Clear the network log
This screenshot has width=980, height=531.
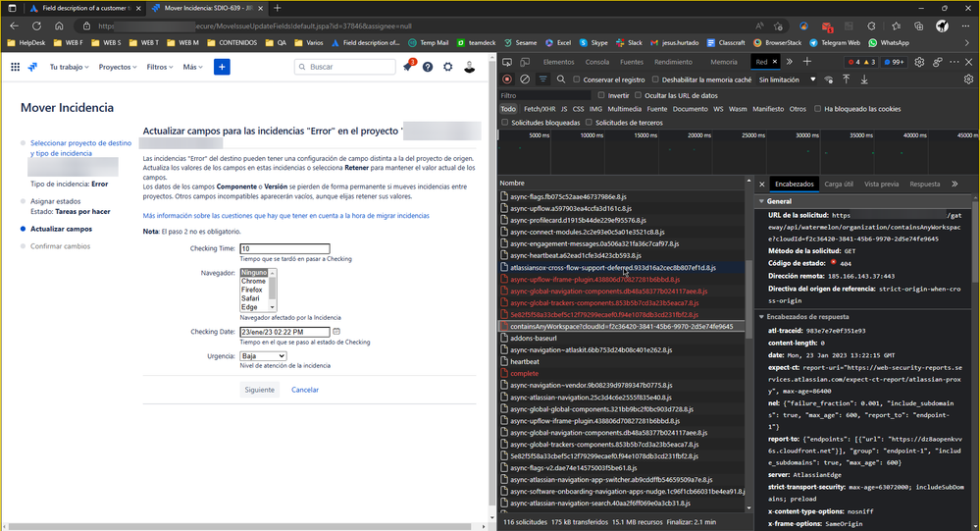click(525, 80)
